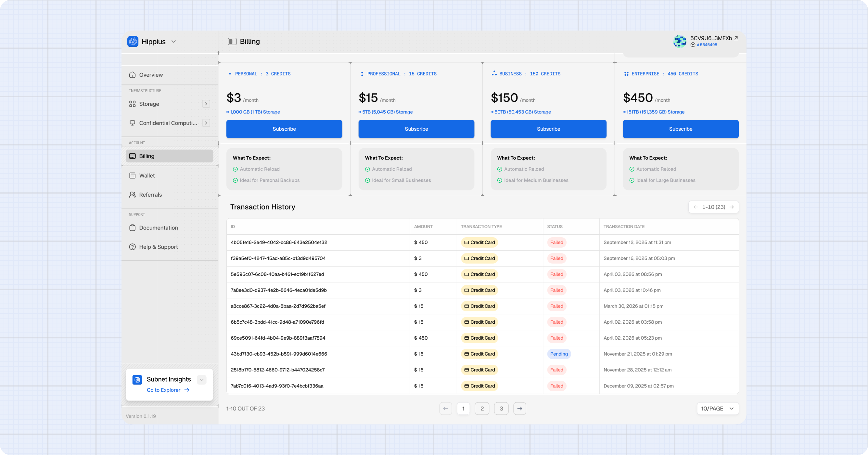Subscribe to the Enterprise $450 plan

click(x=680, y=129)
